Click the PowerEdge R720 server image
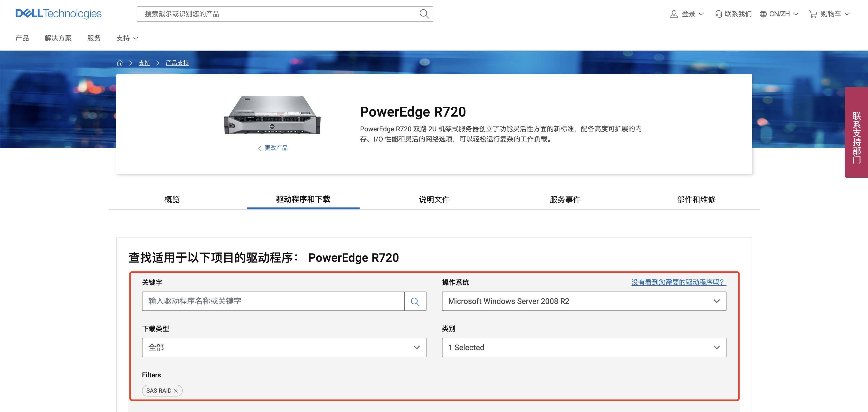 pyautogui.click(x=272, y=115)
